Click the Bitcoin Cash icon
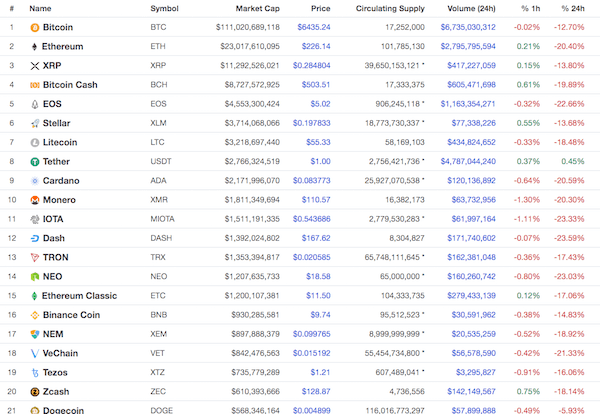600x414 pixels. 35,85
